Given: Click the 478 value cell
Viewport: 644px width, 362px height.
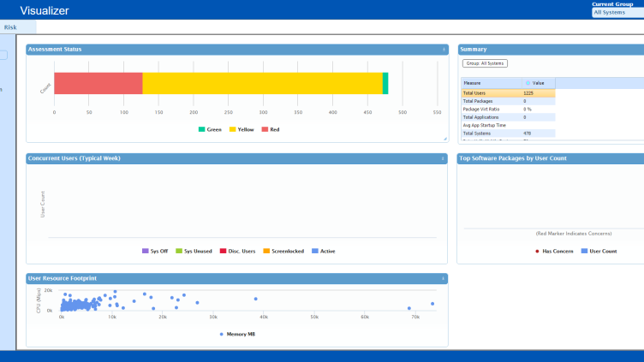Looking at the screenshot, I should coord(539,134).
